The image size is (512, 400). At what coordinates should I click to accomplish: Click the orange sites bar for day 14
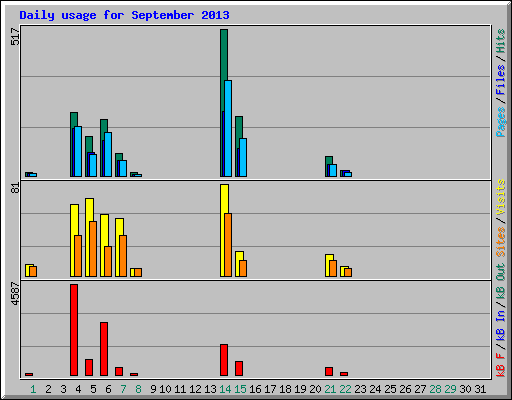(228, 245)
